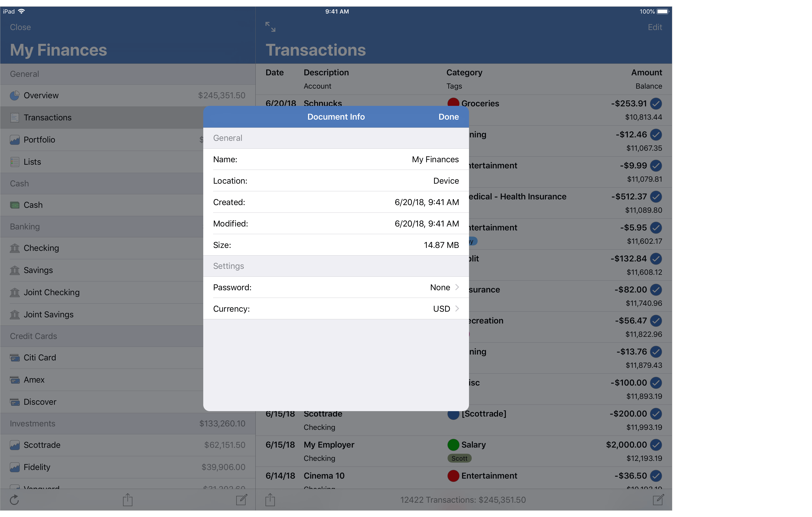
Task: Open the Scottrade investment account
Action: point(42,445)
